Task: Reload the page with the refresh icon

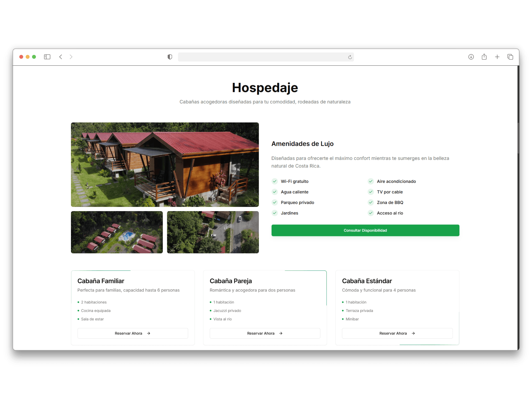Action: [350, 57]
